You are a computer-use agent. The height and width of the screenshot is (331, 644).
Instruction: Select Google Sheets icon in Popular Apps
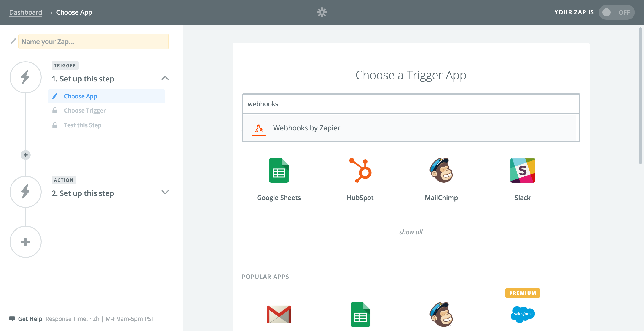[360, 314]
